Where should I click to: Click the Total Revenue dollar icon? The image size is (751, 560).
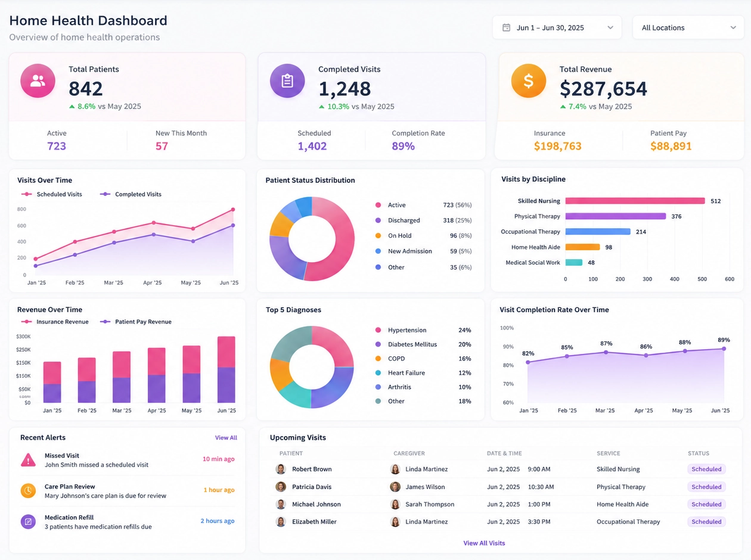click(x=529, y=81)
